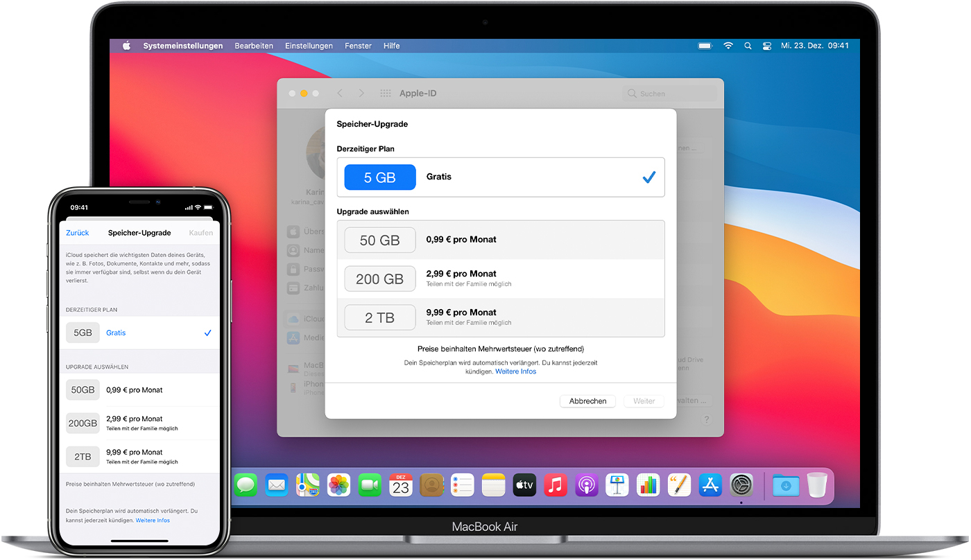Launch Reminders from the dock
This screenshot has width=971, height=560.
[463, 484]
